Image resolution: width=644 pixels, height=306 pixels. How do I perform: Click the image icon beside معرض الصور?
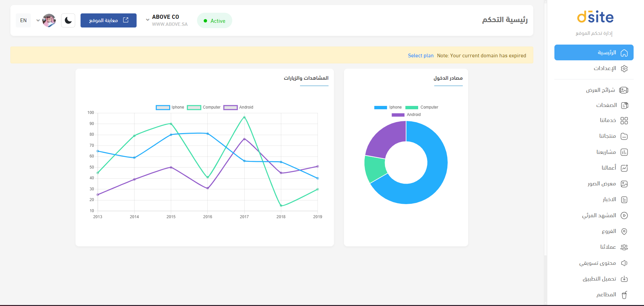[624, 184]
